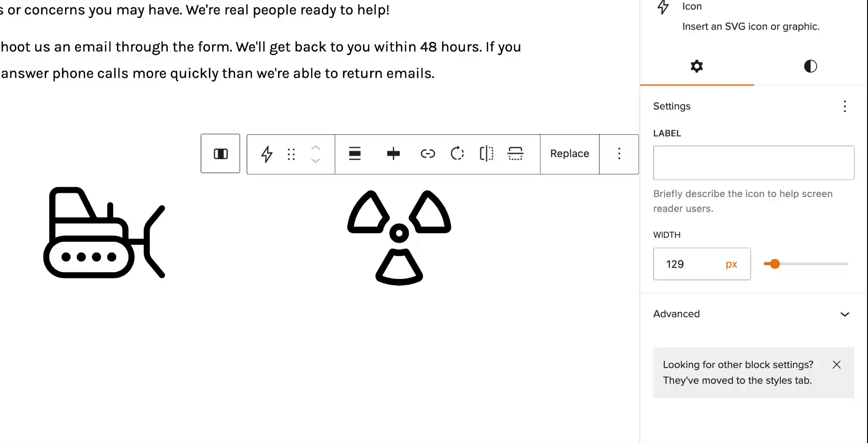
Task: Open the align block option
Action: pyautogui.click(x=355, y=154)
